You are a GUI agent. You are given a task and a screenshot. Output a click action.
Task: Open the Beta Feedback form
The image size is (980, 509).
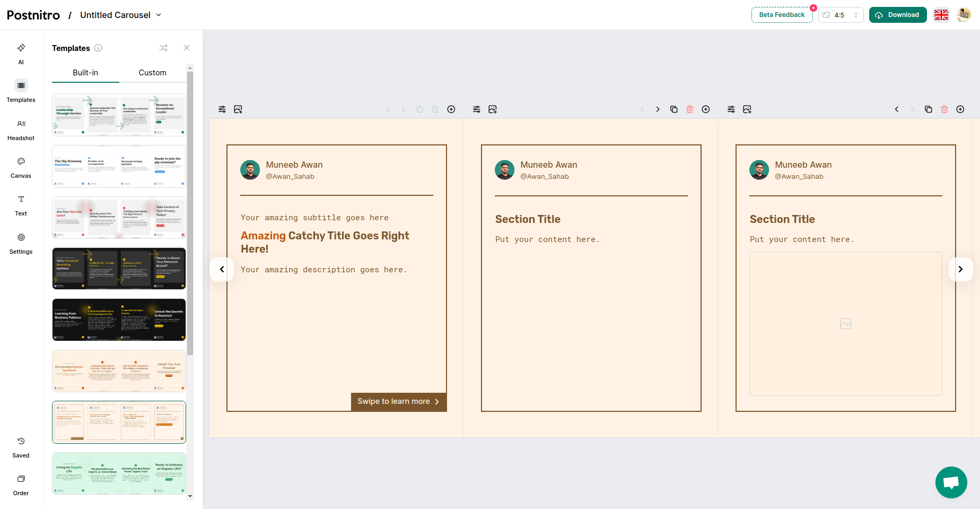pos(782,15)
